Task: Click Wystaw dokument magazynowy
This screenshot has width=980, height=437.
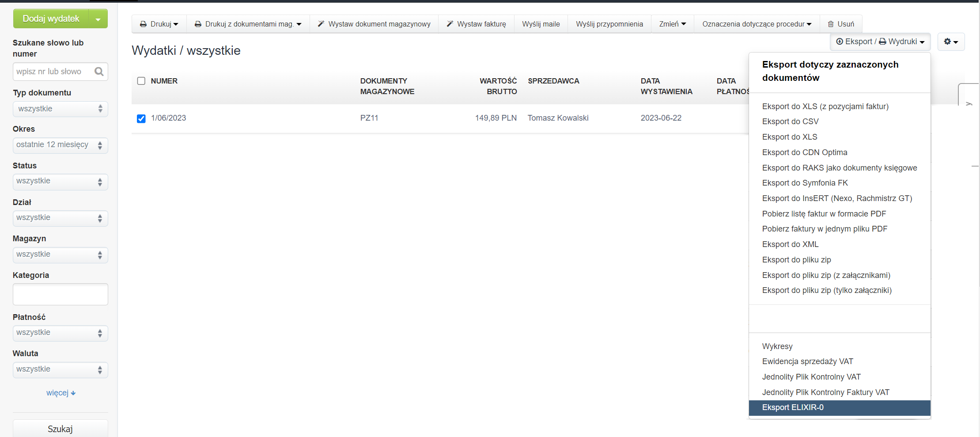Action: [x=374, y=24]
